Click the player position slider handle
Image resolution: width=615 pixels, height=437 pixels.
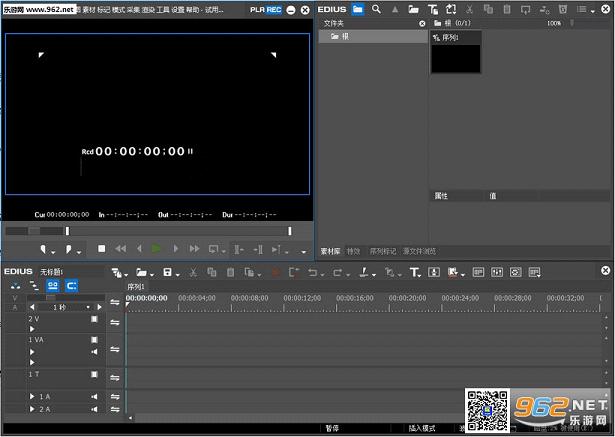(67, 231)
